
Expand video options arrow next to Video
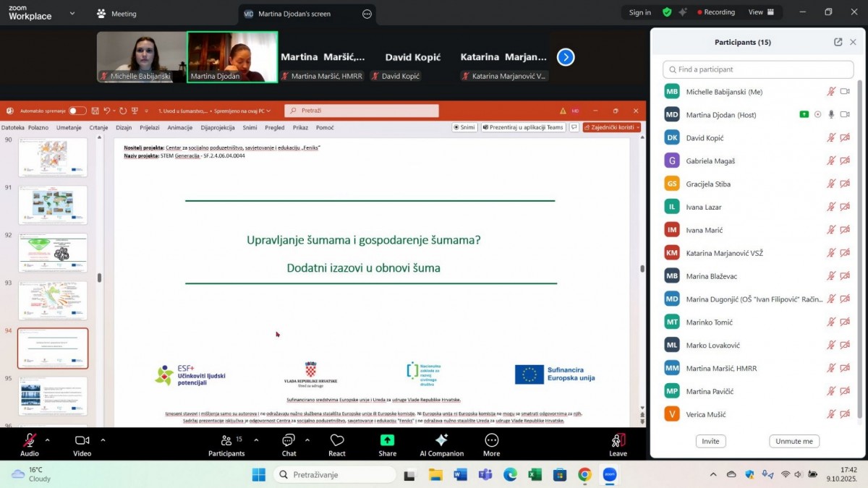[103, 440]
